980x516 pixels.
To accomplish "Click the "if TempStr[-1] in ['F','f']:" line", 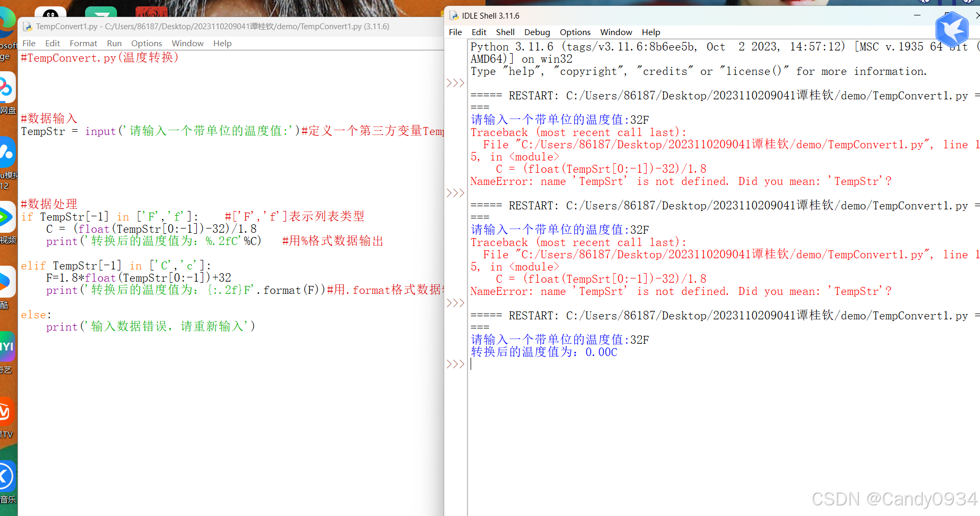I will (x=110, y=216).
